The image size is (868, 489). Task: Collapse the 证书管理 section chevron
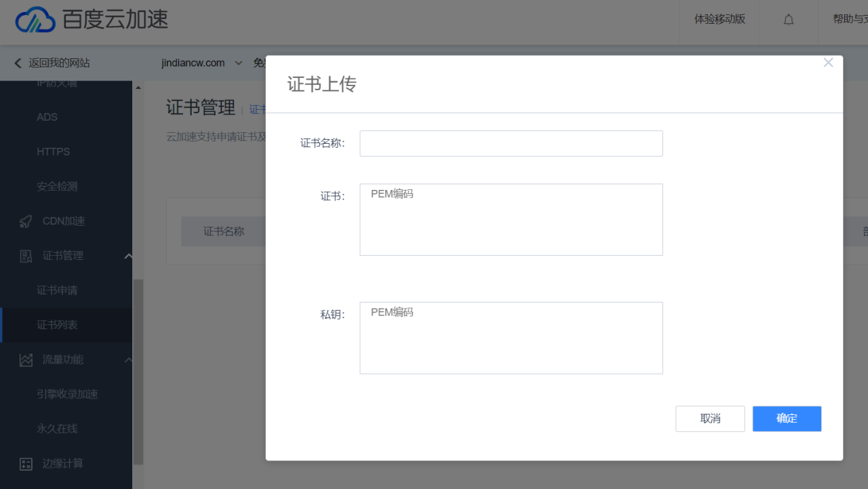point(128,256)
